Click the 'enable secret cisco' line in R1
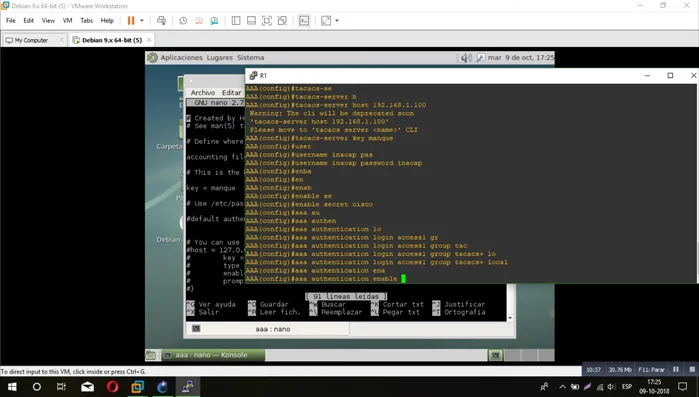This screenshot has height=397, width=699. click(309, 205)
